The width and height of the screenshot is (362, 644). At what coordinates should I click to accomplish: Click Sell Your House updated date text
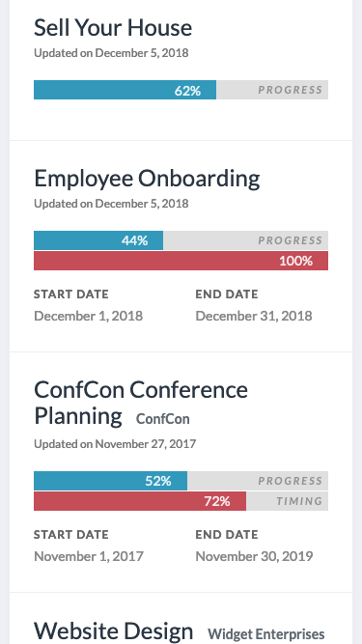(x=111, y=53)
